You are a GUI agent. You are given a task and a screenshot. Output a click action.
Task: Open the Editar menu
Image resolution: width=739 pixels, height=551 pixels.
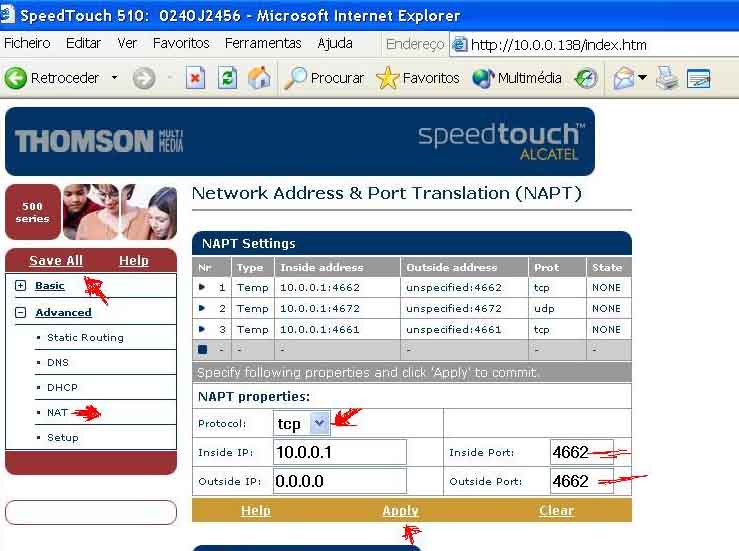[83, 43]
